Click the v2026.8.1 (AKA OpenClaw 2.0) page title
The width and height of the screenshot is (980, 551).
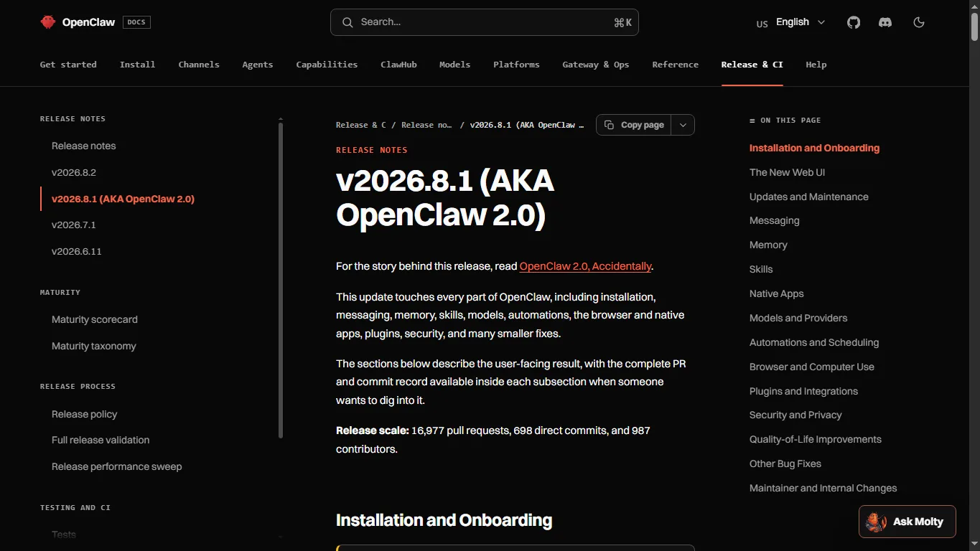pos(445,197)
